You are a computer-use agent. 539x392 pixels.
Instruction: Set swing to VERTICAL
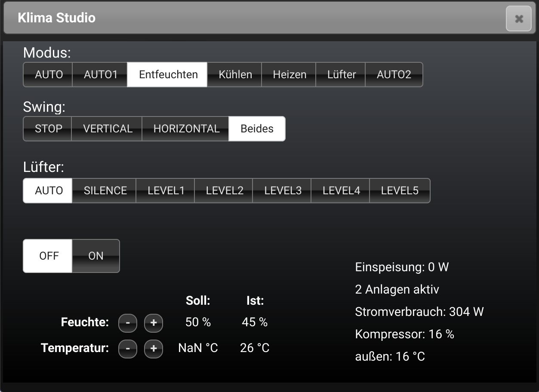pos(107,129)
